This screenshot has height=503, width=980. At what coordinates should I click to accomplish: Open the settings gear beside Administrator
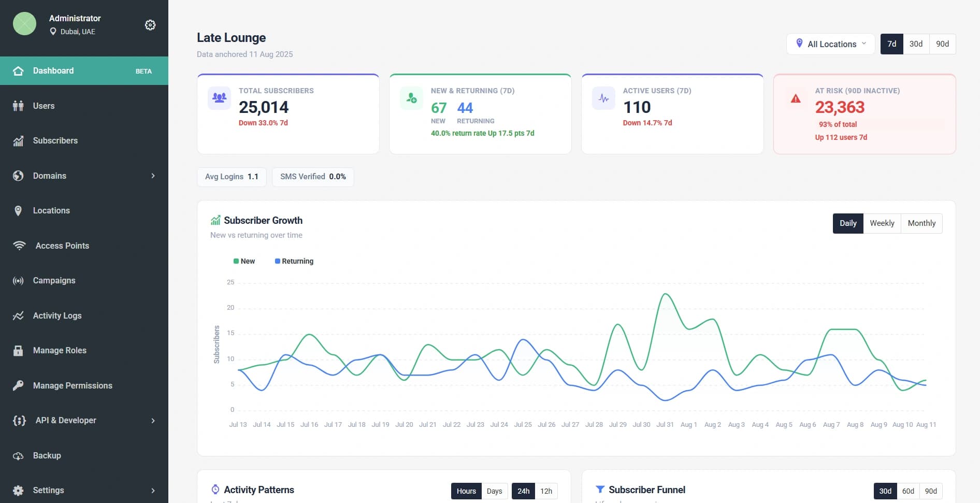150,25
